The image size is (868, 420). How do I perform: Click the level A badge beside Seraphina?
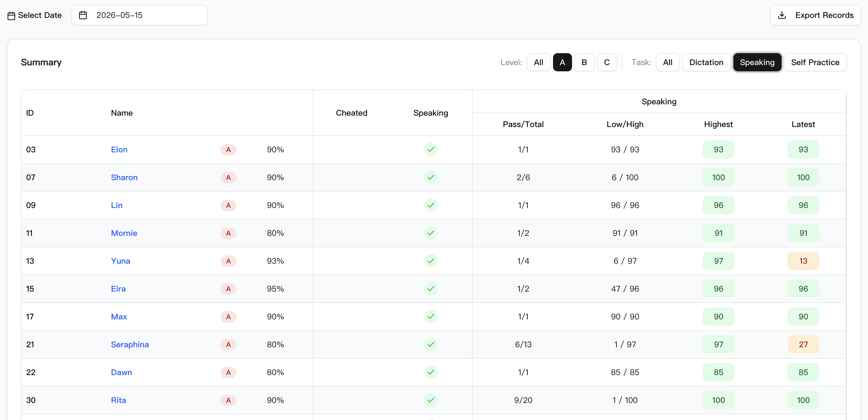coord(228,344)
